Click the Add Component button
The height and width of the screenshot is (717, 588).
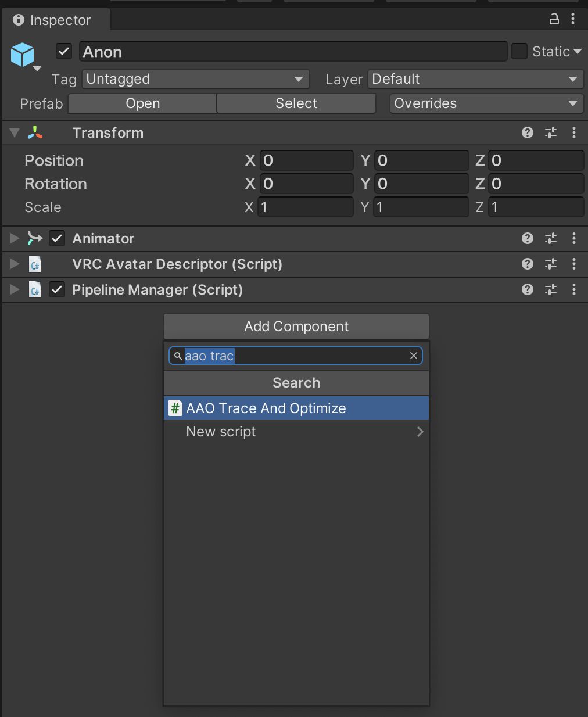[296, 327]
